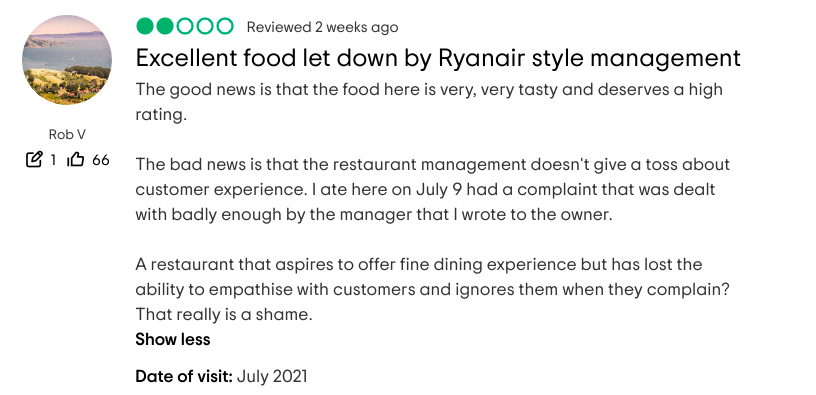Screen dimensions: 816x395
Task: Select the contribution count "1"
Action: [53, 160]
